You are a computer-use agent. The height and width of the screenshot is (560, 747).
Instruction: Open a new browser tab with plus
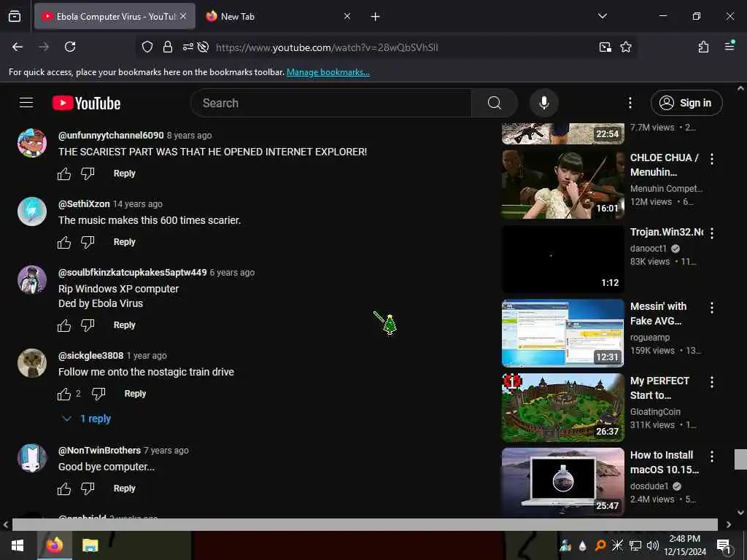(376, 17)
